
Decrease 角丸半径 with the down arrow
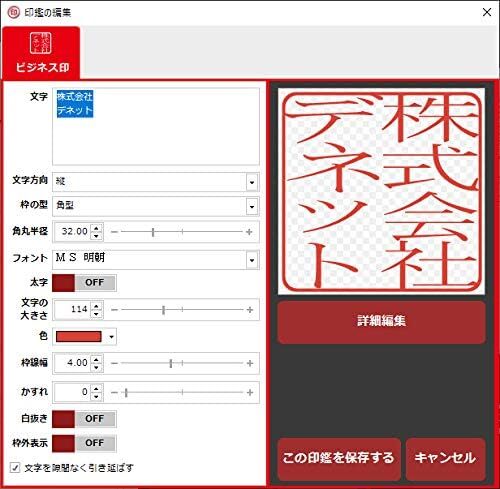(x=96, y=236)
